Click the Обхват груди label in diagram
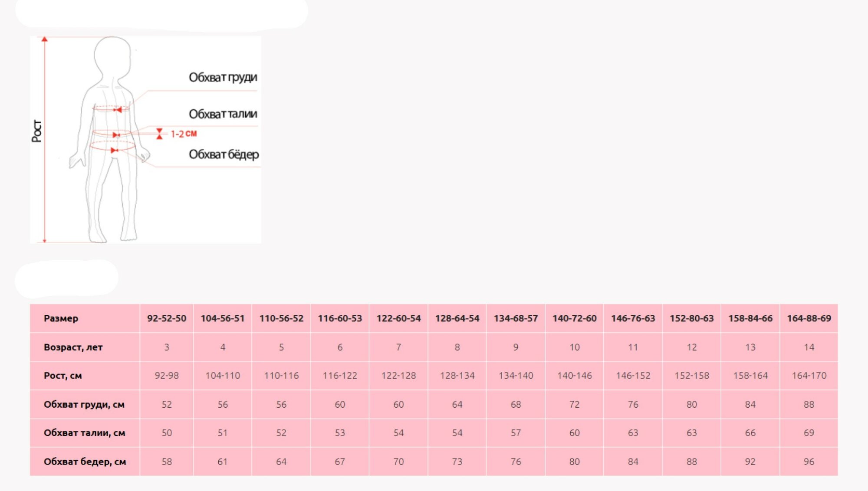The image size is (868, 491). (223, 77)
